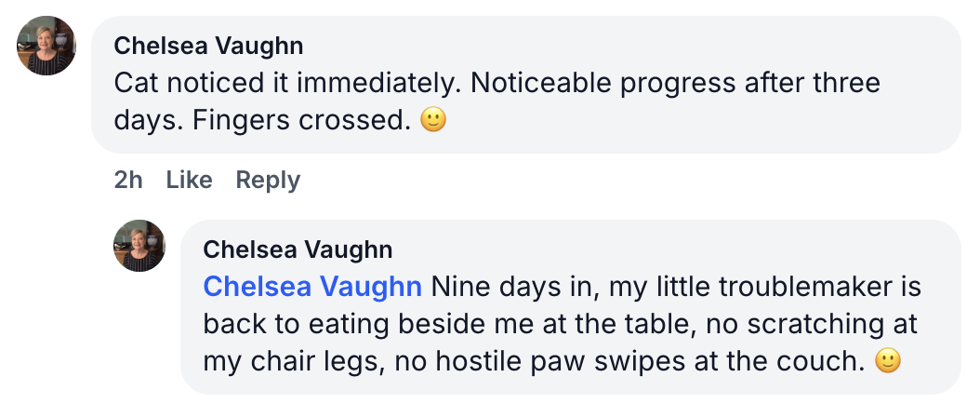
Task: Follow the blue Chelsea Vaughn mention link
Action: (312, 287)
